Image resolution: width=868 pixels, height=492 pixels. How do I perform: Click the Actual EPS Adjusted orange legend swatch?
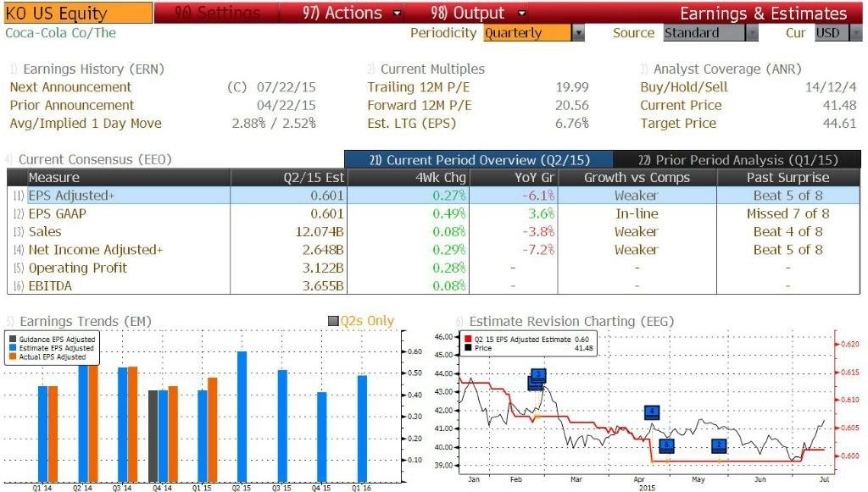point(13,357)
